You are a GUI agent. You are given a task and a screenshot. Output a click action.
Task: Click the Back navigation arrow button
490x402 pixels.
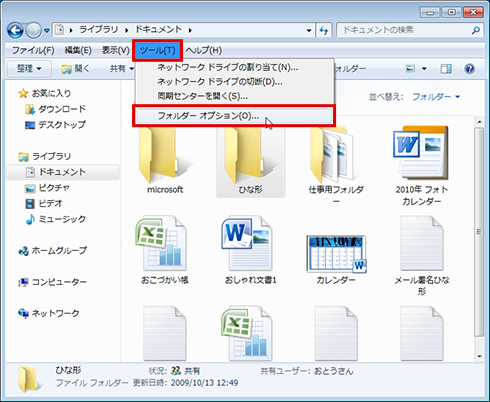(15, 31)
